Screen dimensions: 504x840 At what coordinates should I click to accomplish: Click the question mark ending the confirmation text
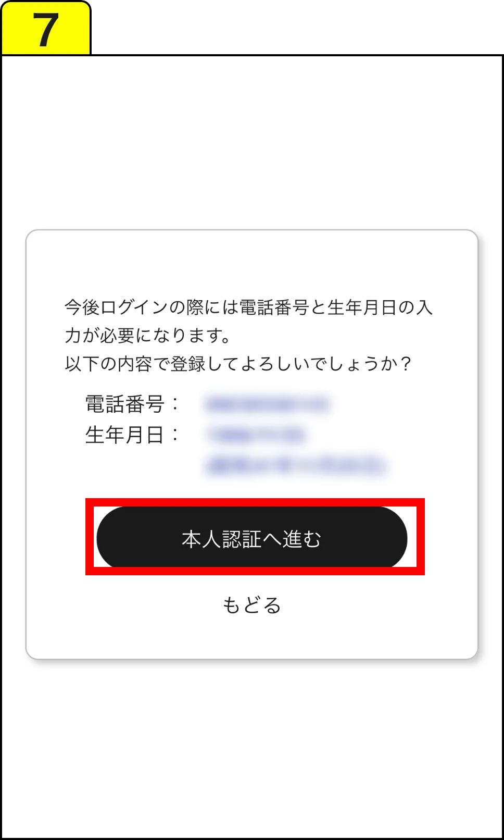[x=406, y=363]
